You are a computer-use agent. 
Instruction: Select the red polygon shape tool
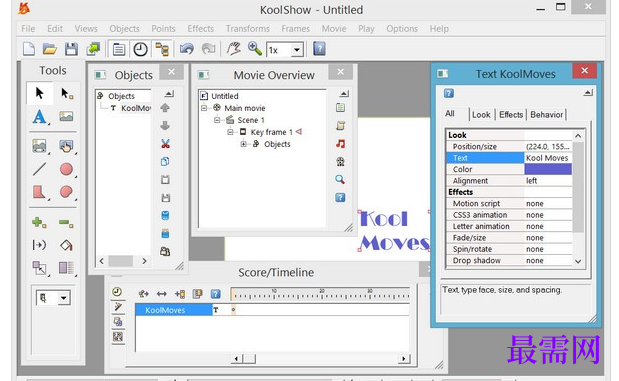click(39, 192)
